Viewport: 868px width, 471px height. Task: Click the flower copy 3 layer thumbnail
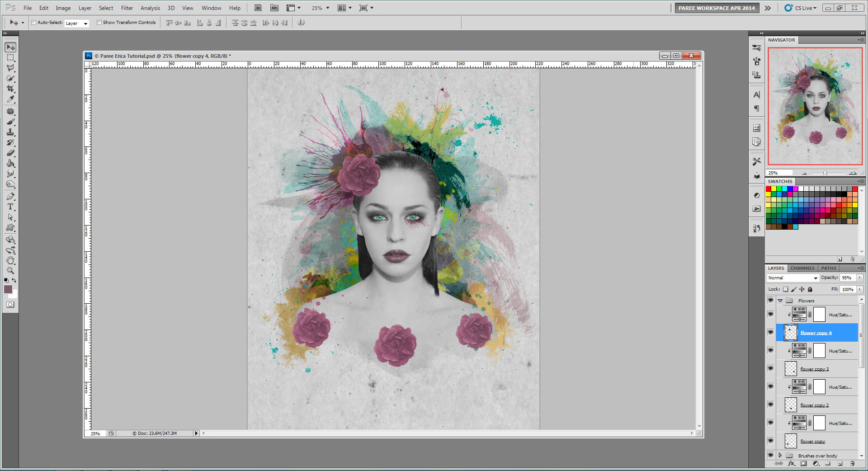point(790,368)
